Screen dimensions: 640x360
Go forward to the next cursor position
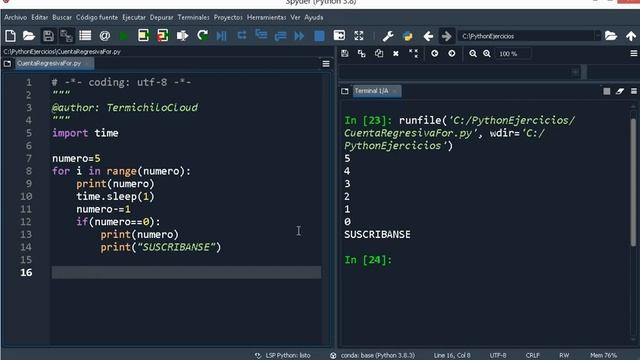coord(447,36)
